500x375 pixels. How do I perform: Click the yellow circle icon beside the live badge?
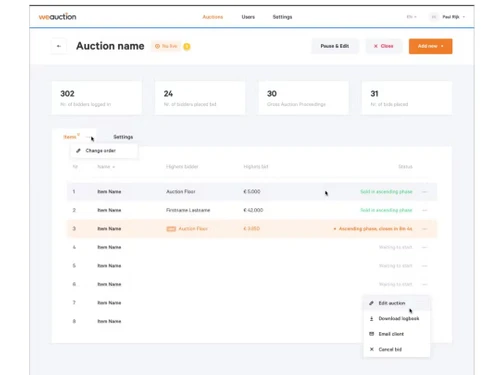(x=187, y=46)
